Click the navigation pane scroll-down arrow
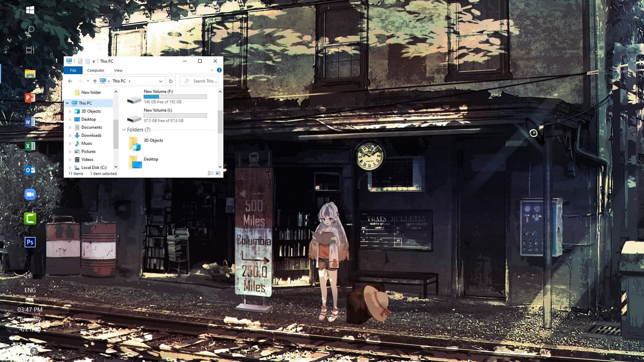 116,167
